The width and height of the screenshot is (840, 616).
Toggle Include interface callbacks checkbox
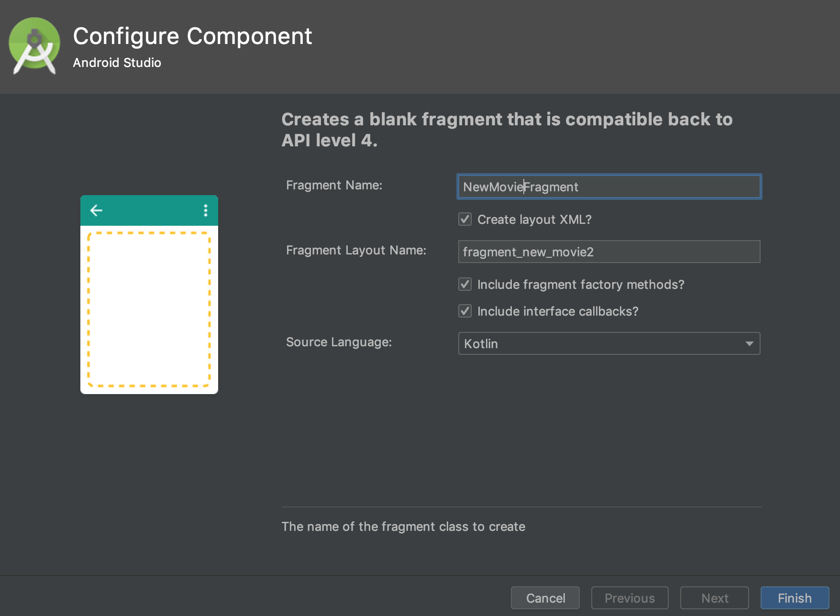point(465,311)
